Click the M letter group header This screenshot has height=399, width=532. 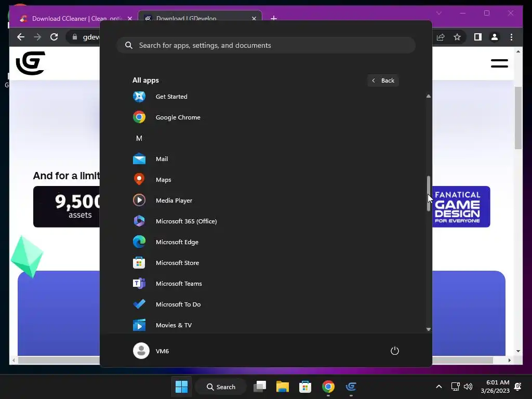coord(139,138)
